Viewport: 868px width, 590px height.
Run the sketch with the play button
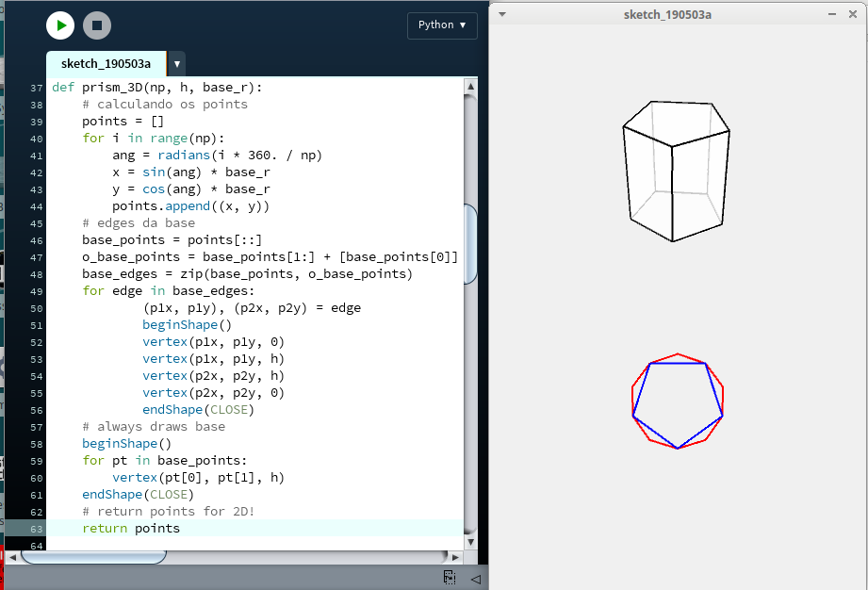coord(60,25)
